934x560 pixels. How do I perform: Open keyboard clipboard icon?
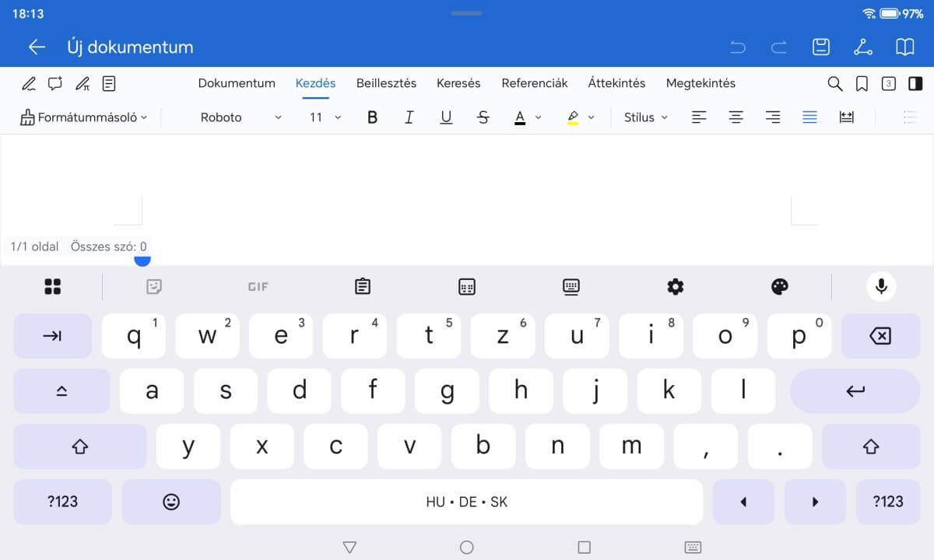point(362,287)
